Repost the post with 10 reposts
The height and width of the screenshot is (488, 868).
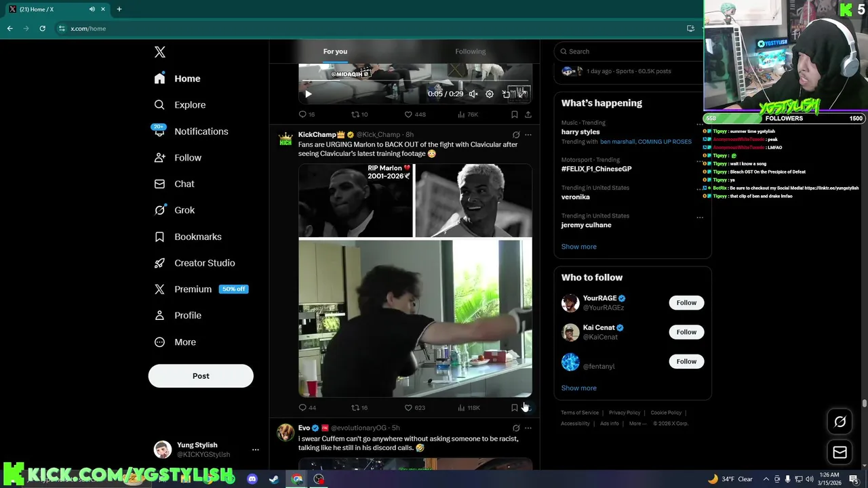tap(359, 115)
